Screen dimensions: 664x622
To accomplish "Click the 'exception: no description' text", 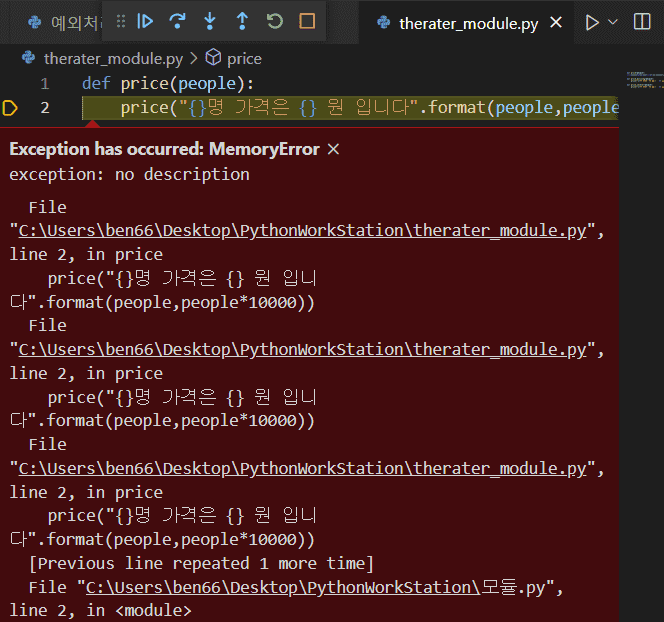I will (130, 174).
